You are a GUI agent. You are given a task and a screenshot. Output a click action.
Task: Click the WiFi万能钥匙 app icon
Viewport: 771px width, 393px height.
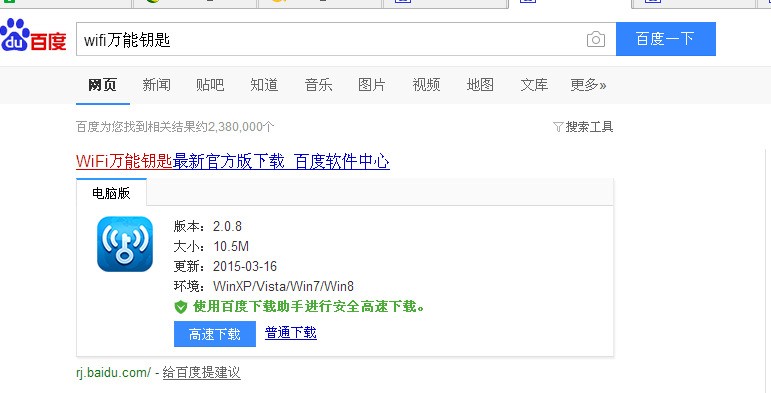pyautogui.click(x=125, y=244)
